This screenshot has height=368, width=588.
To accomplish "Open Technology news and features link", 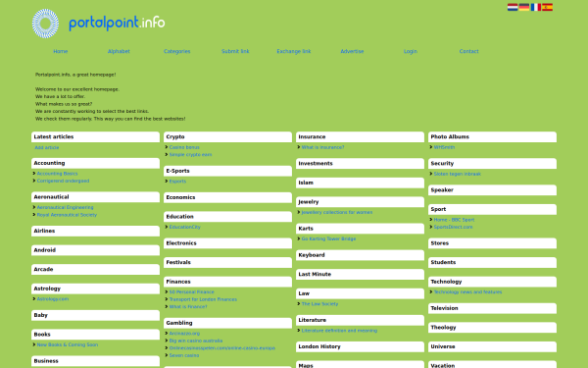I will coord(468,291).
